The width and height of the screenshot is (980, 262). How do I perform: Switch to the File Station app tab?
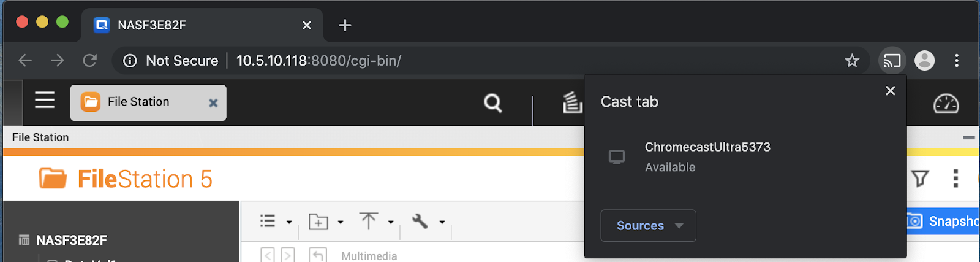pos(138,102)
